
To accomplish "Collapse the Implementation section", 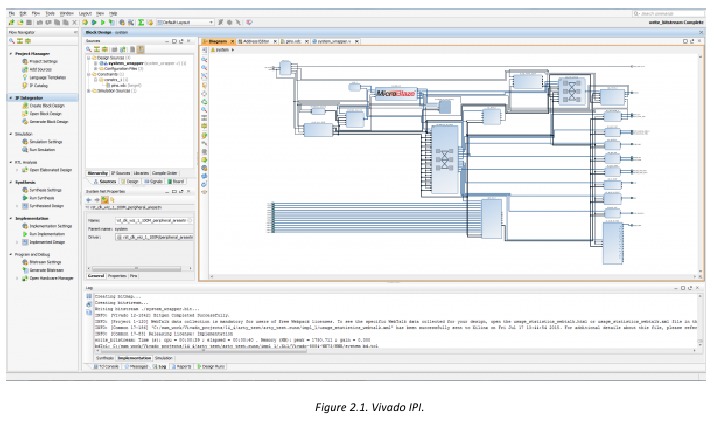I will (11, 219).
